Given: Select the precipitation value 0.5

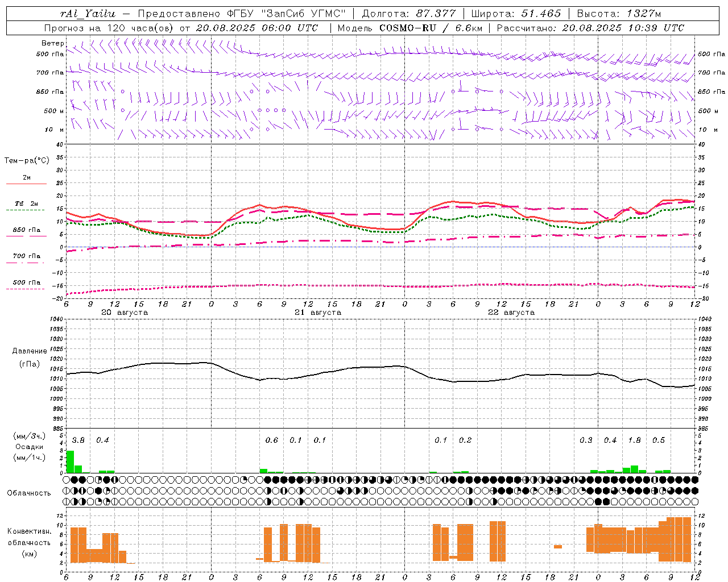Looking at the screenshot, I should 659,440.
